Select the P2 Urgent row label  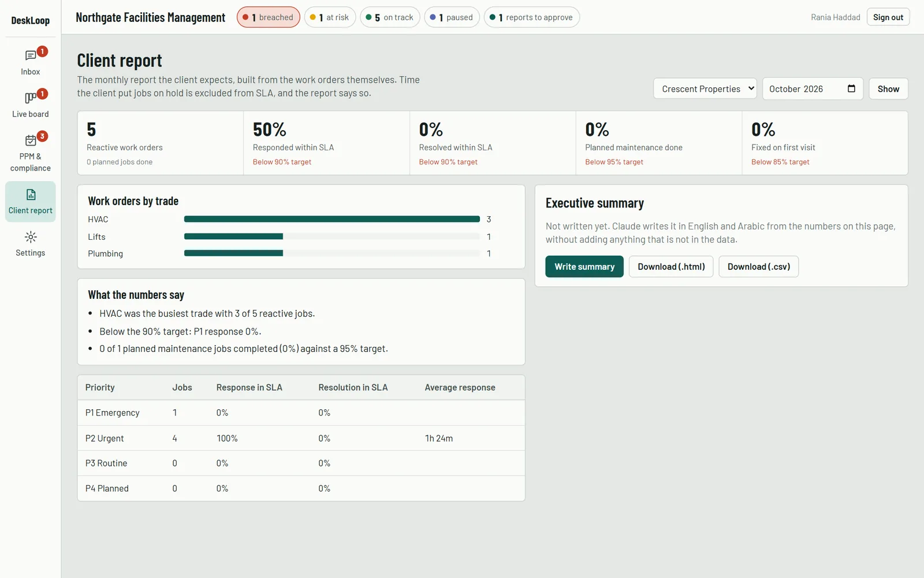(105, 438)
